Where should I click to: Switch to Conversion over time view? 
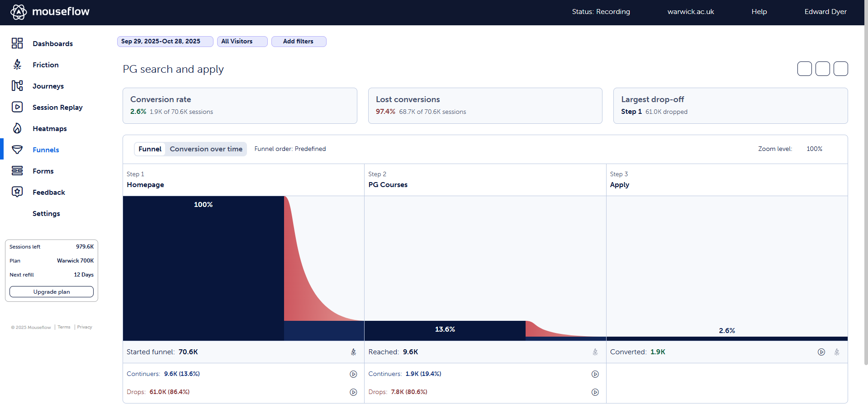(x=206, y=149)
